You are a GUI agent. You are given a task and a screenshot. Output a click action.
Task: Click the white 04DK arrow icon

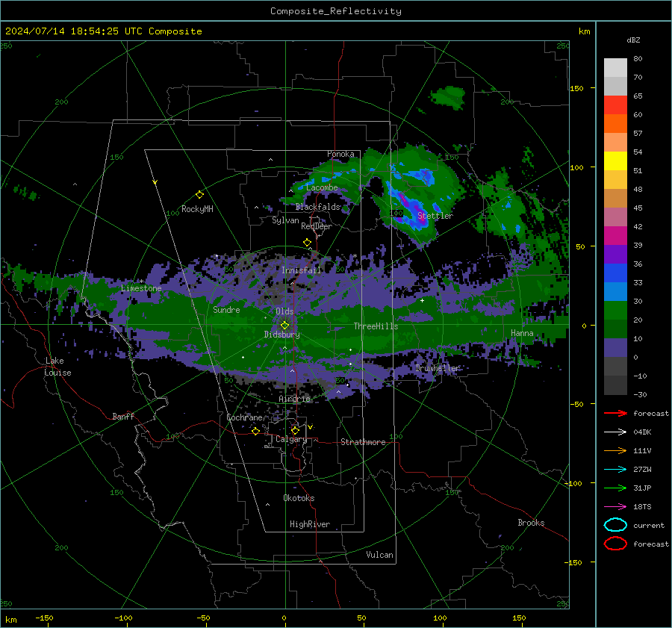(615, 432)
